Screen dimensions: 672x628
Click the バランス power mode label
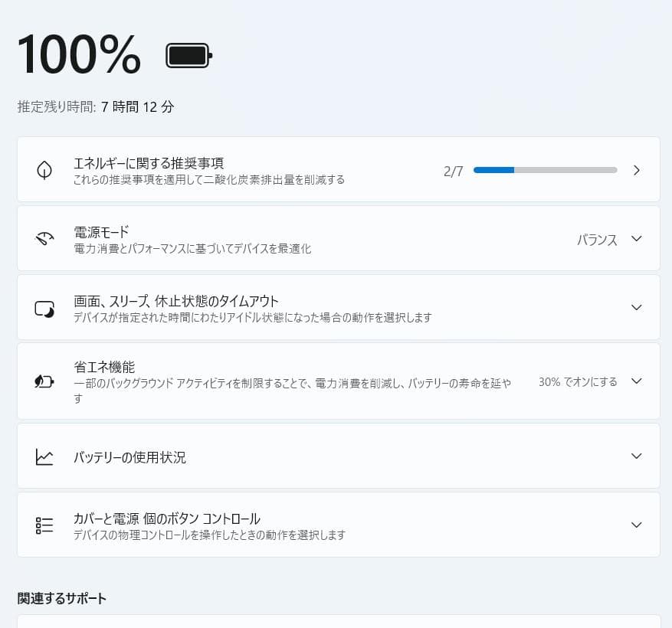click(x=597, y=239)
